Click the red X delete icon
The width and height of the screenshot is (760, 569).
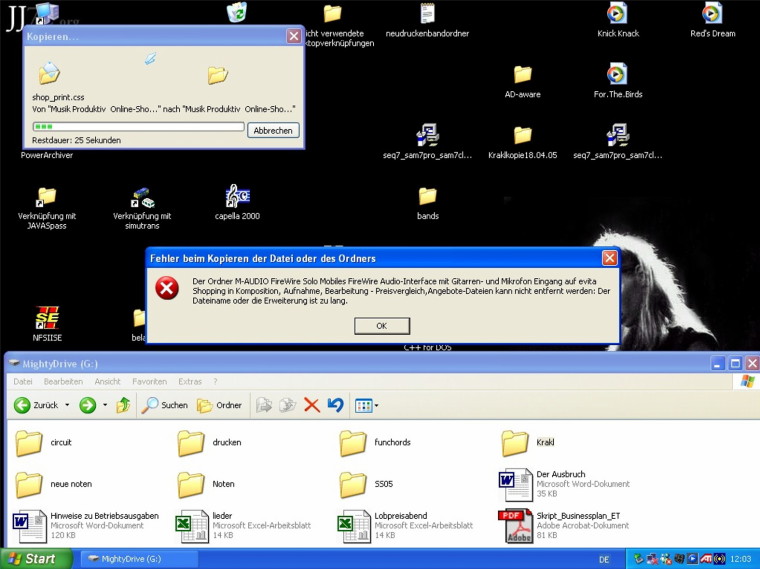pos(312,405)
